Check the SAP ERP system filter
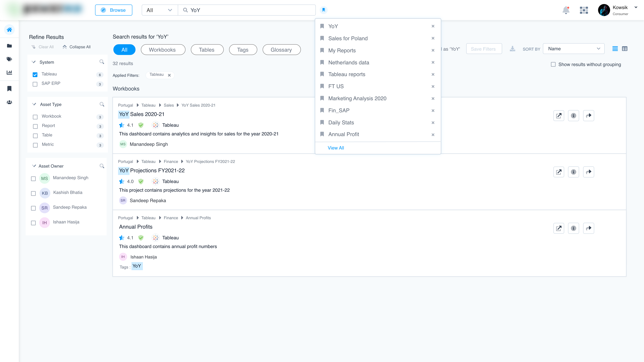Image resolution: width=644 pixels, height=362 pixels. pyautogui.click(x=35, y=84)
